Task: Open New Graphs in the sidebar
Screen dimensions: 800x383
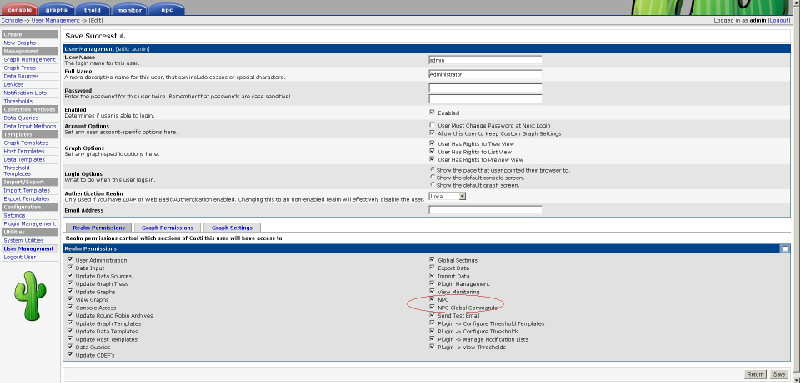Action: [19, 43]
